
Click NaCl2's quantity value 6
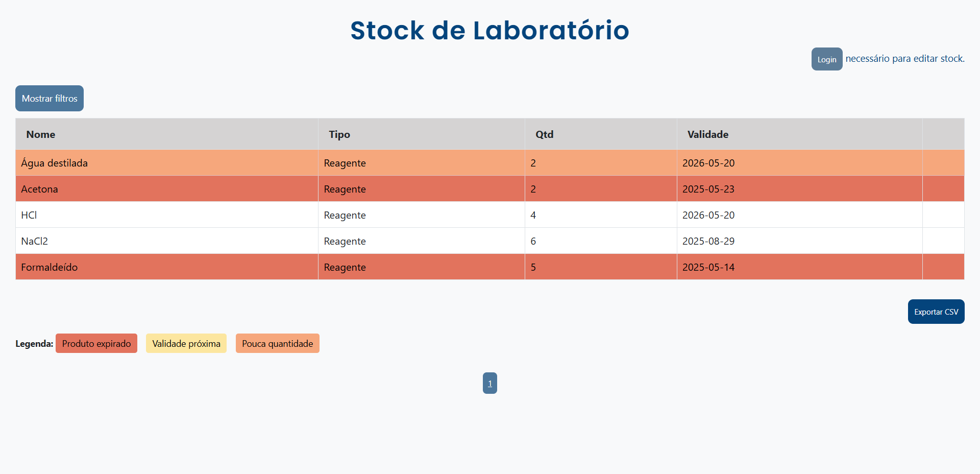pyautogui.click(x=533, y=241)
